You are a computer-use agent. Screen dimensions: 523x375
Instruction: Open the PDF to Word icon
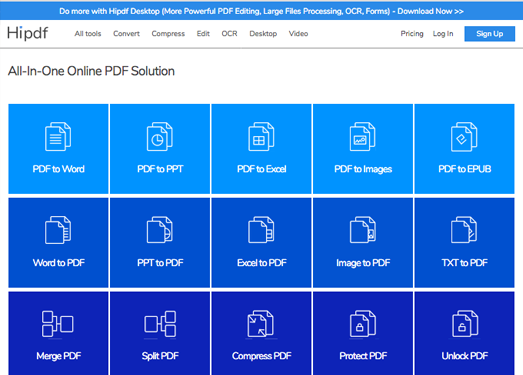pyautogui.click(x=58, y=136)
